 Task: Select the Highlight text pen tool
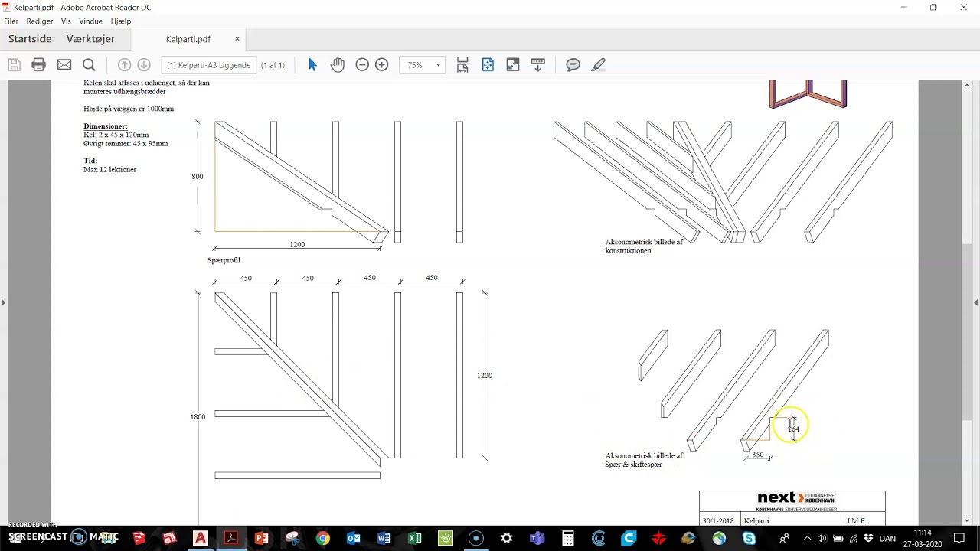coord(599,65)
